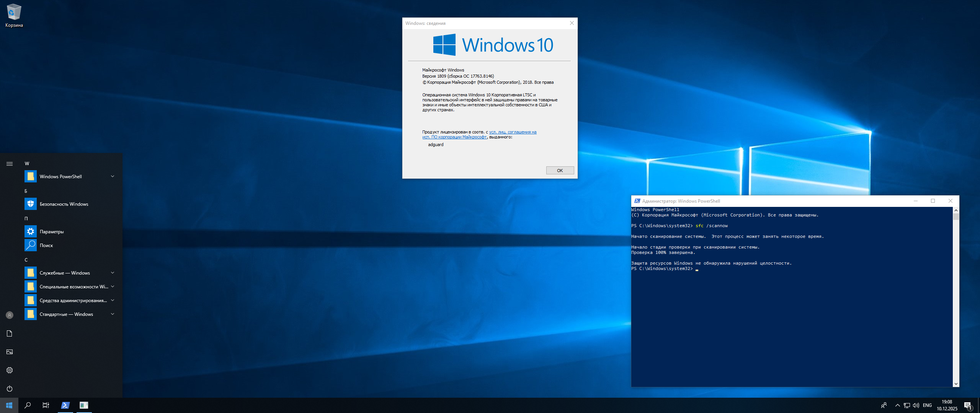The width and height of the screenshot is (980, 413).
Task: Open Pictures icon in Start sidebar
Action: [10, 352]
